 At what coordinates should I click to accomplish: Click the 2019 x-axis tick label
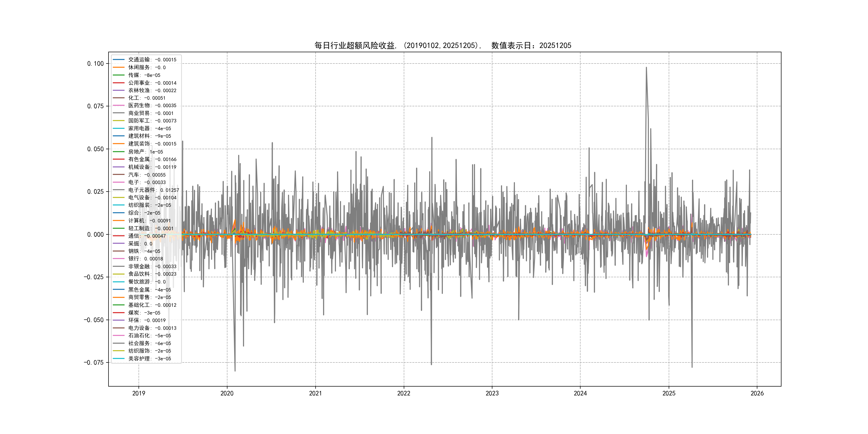[139, 393]
